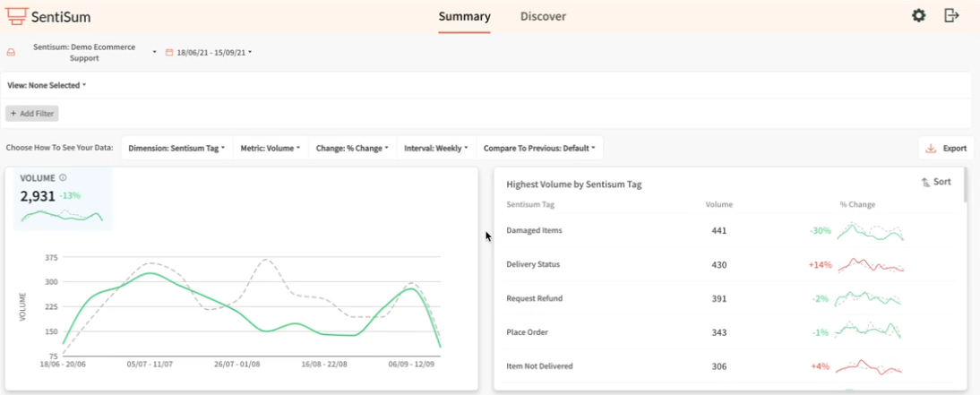This screenshot has width=980, height=395.
Task: Click the Damaged Items sparkline chart
Action: (871, 231)
